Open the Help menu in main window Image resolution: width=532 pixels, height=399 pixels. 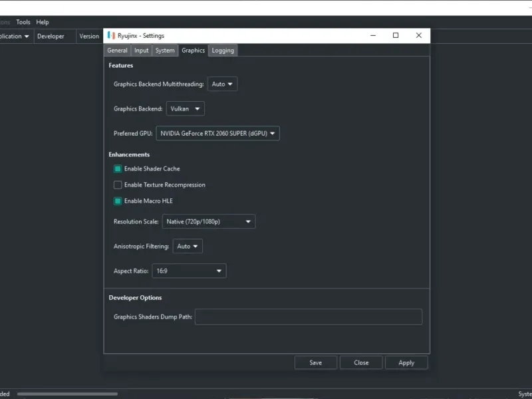point(43,22)
